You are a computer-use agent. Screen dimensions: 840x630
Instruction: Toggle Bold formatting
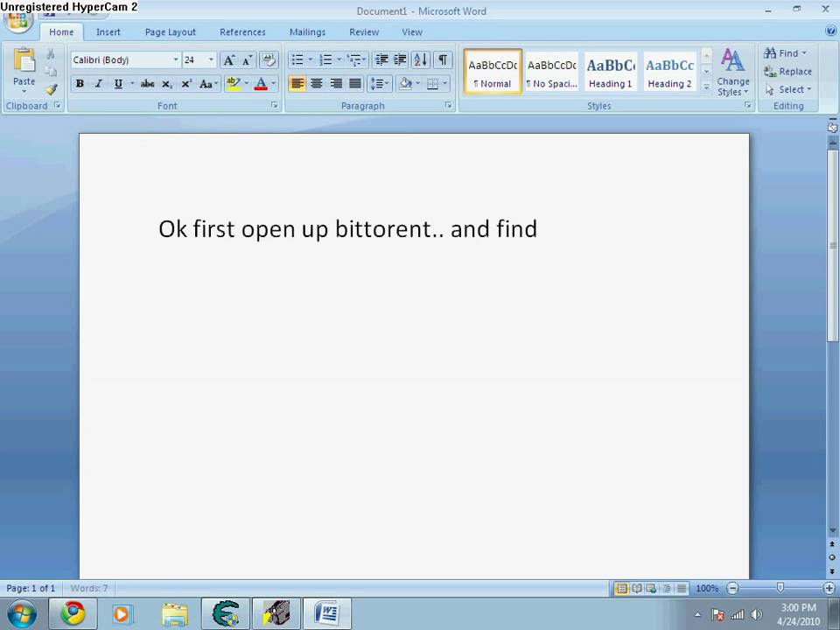[x=80, y=84]
